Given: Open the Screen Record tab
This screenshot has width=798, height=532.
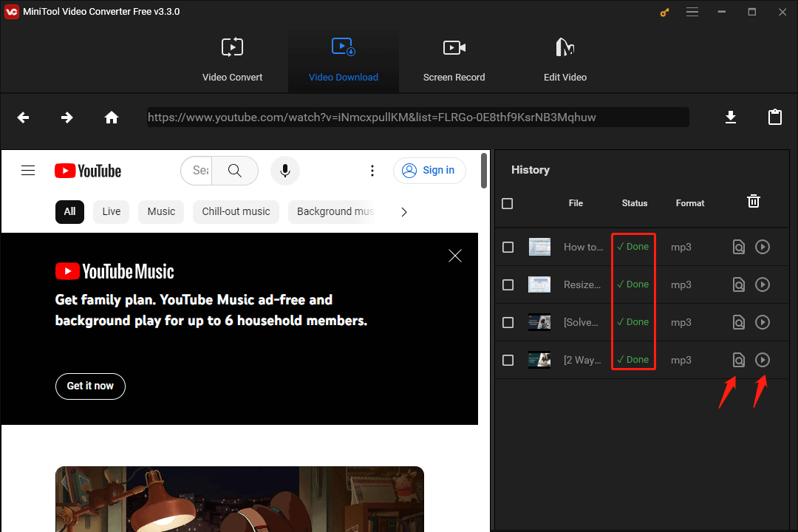Looking at the screenshot, I should tap(454, 61).
